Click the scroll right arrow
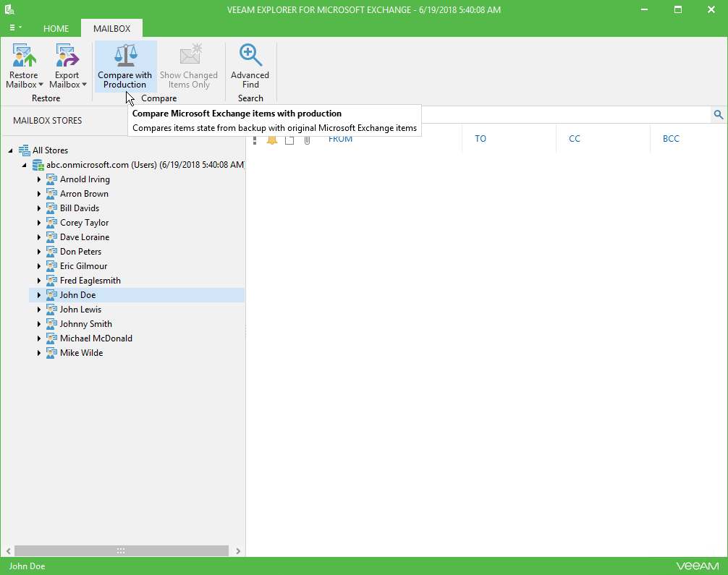 click(x=237, y=551)
